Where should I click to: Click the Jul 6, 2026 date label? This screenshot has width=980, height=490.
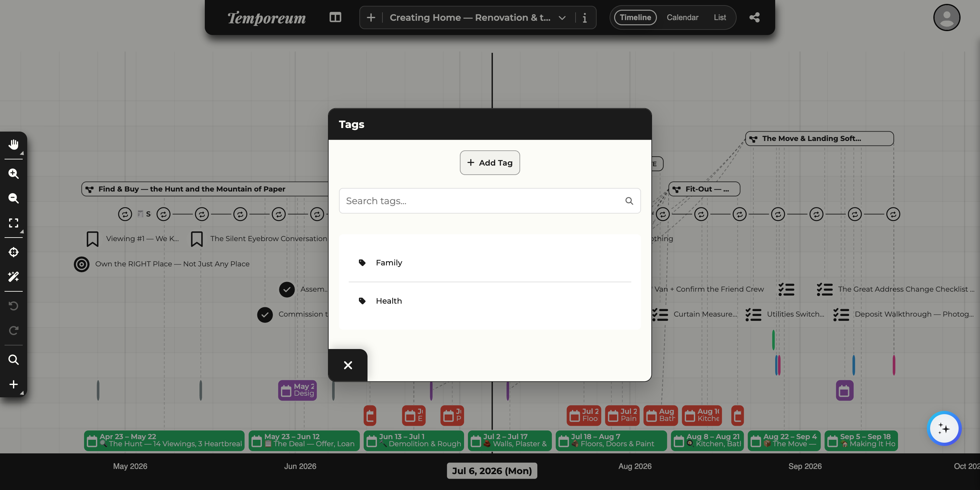click(x=492, y=471)
